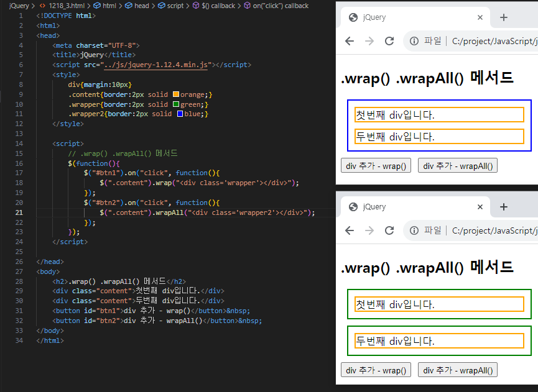Click the cube icon before on("click") callback
Image resolution: width=538 pixels, height=392 pixels.
(248, 6)
